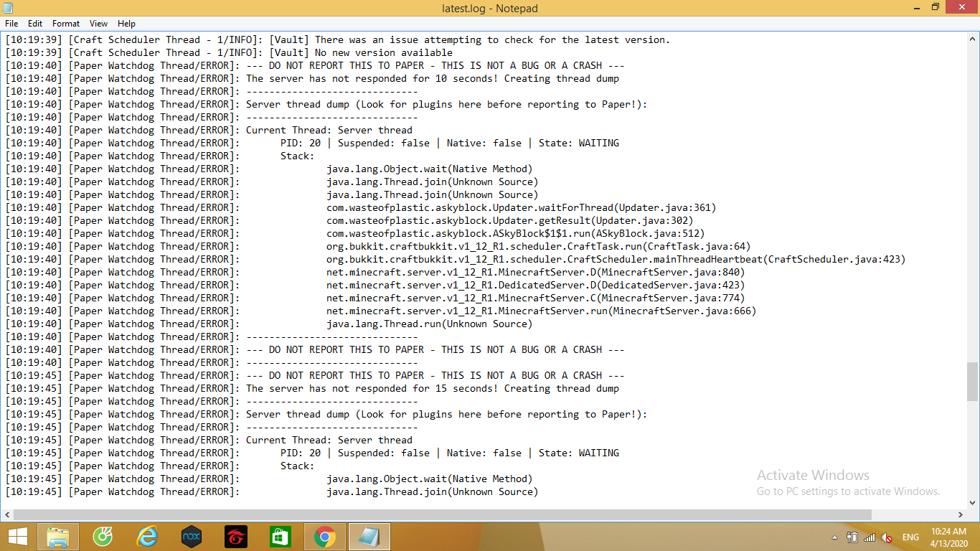Show hidden system tray icons
Image resolution: width=980 pixels, height=551 pixels.
[x=834, y=537]
